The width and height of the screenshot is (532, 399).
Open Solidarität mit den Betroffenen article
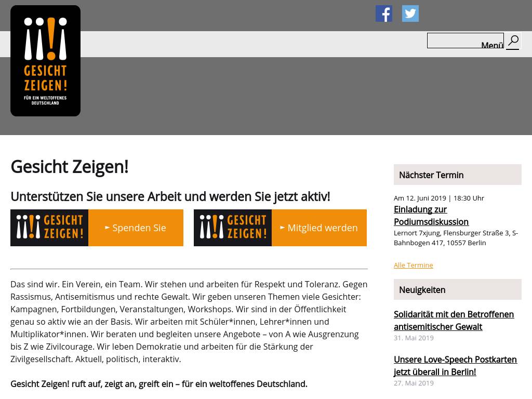pyautogui.click(x=454, y=321)
